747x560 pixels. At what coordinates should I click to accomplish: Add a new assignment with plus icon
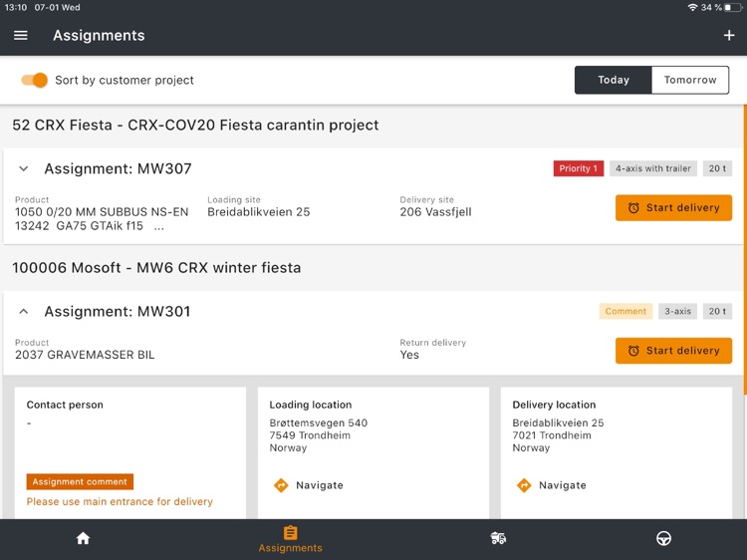tap(729, 35)
